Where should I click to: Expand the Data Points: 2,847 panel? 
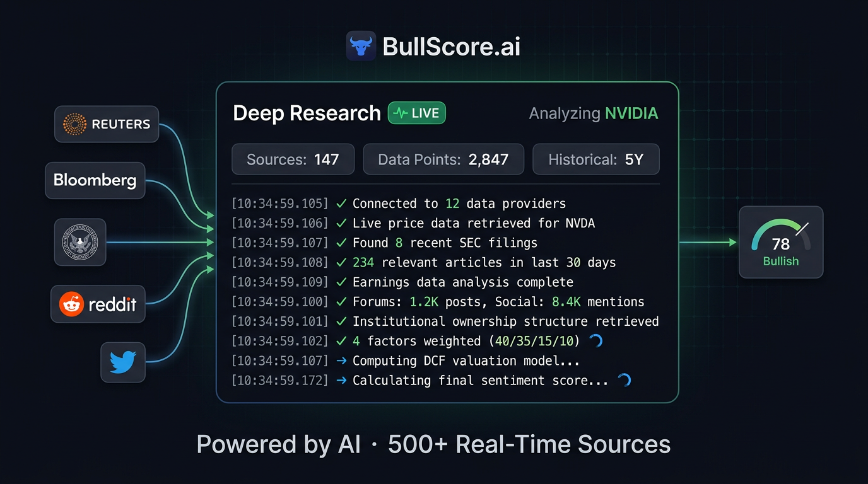[443, 159]
